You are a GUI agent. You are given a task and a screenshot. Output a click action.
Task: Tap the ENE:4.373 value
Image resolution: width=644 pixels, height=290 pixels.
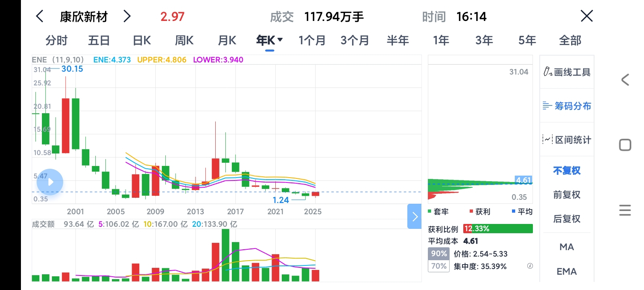click(112, 60)
